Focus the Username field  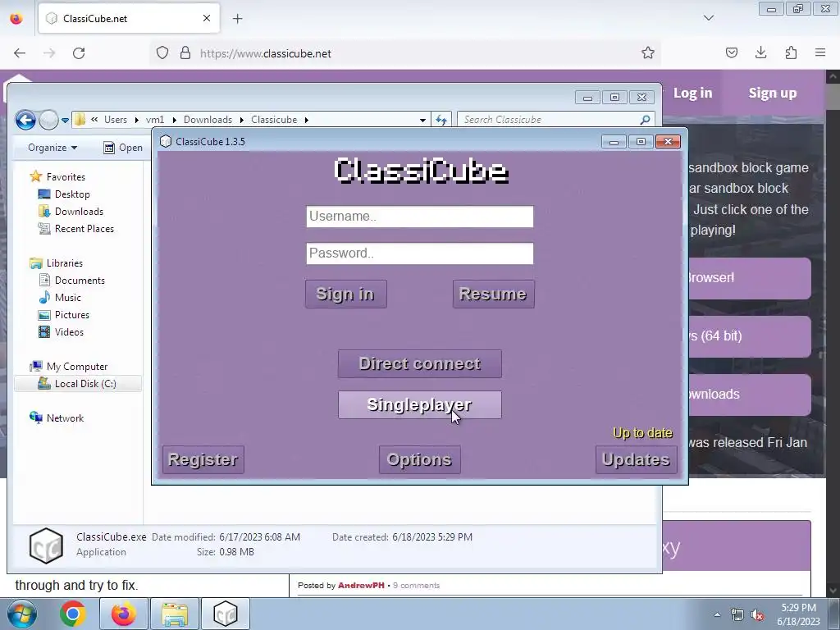419,217
